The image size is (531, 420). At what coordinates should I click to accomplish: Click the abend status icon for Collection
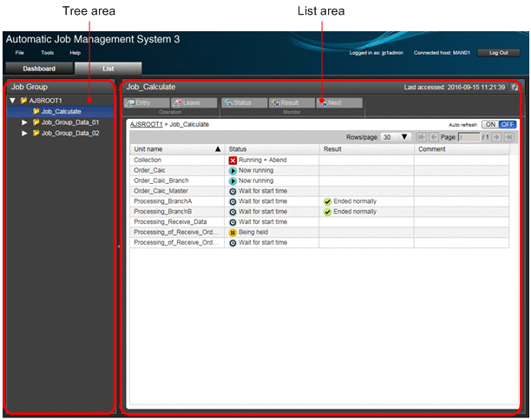pos(233,161)
